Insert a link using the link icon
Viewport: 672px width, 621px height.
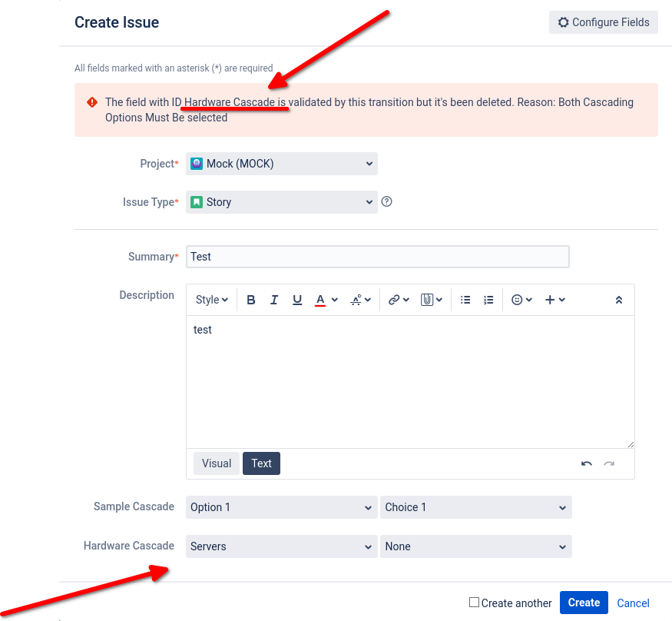point(394,299)
